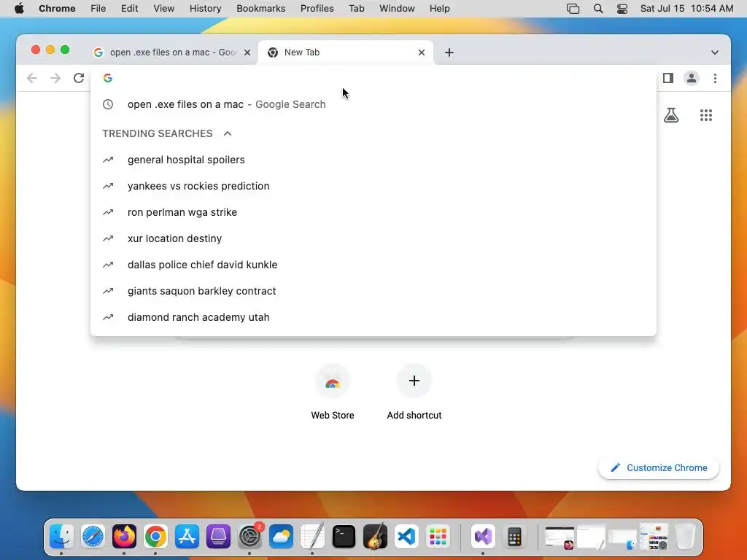Open System Settings from the Dock
The width and height of the screenshot is (747, 560).
[249, 537]
